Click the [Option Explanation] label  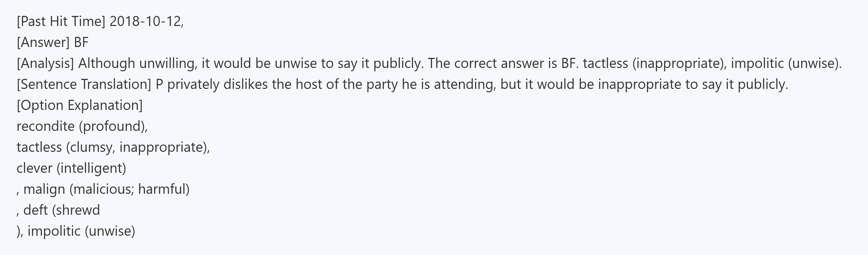[80, 105]
